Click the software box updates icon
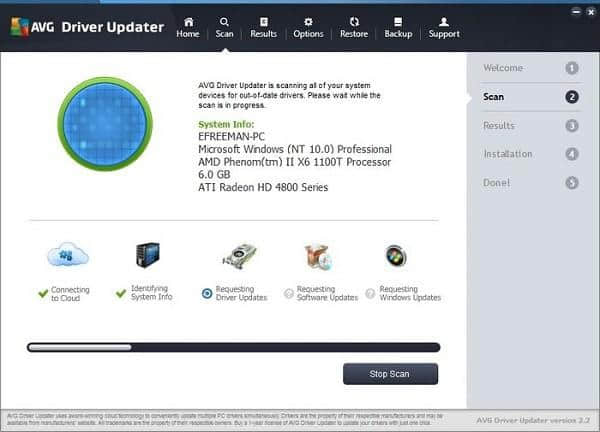This screenshot has height=432, width=600. click(x=318, y=257)
